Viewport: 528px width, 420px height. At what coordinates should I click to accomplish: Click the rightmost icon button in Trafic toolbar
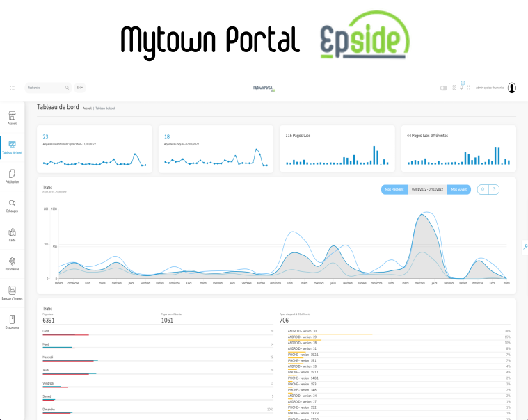pos(494,189)
